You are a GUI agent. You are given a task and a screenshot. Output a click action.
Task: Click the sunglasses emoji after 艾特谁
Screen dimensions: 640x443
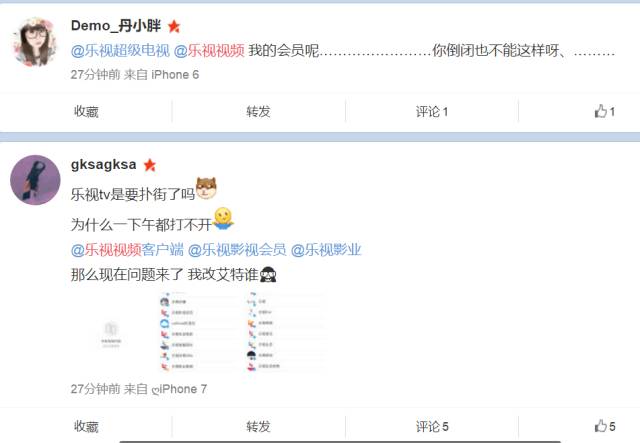(268, 274)
